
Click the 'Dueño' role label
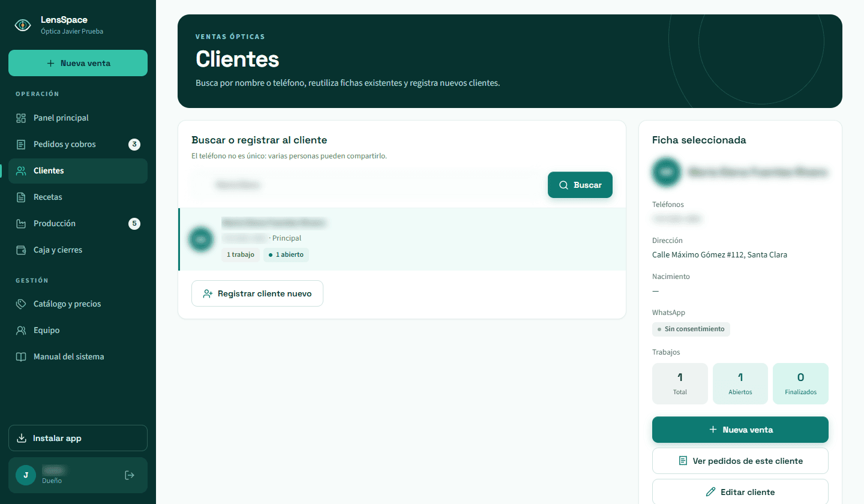click(52, 481)
